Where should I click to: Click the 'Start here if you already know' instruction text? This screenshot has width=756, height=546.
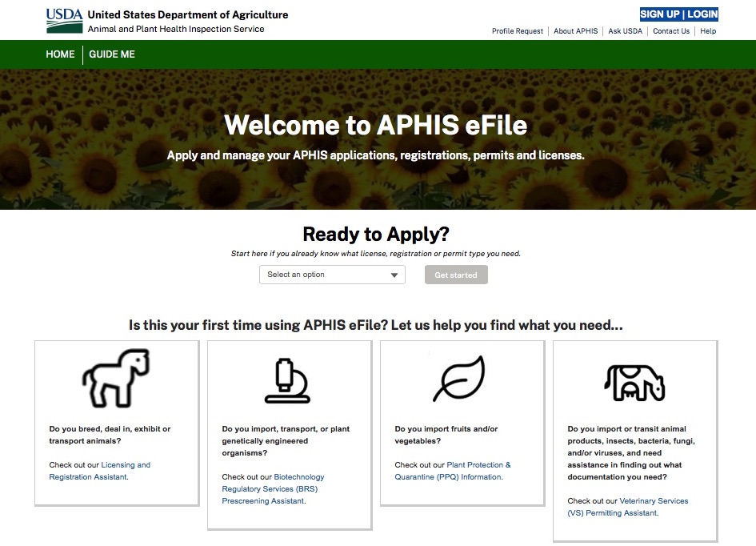[x=375, y=254]
